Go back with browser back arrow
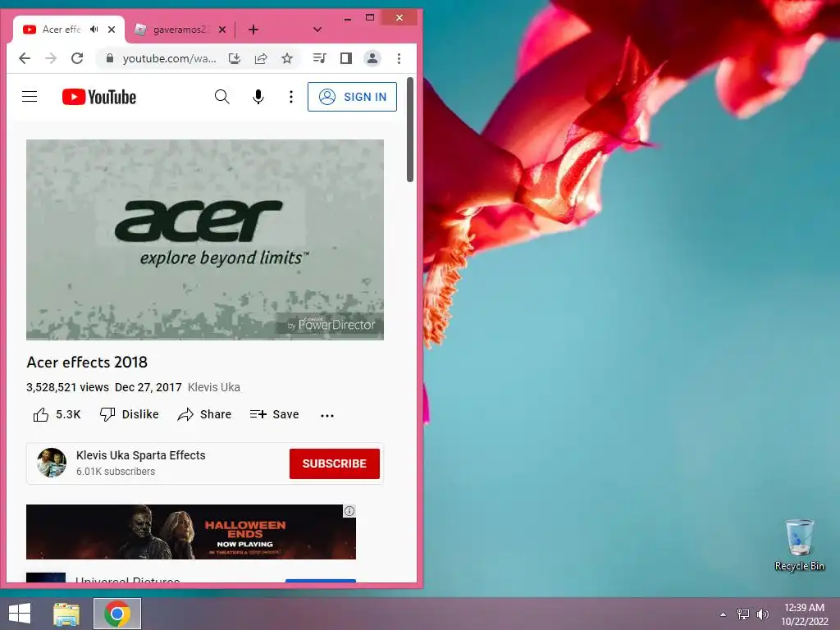Screen dimensions: 840x630 coord(25,58)
